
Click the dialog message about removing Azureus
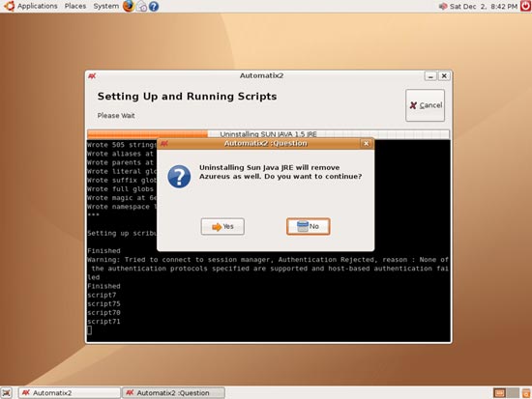tap(281, 172)
